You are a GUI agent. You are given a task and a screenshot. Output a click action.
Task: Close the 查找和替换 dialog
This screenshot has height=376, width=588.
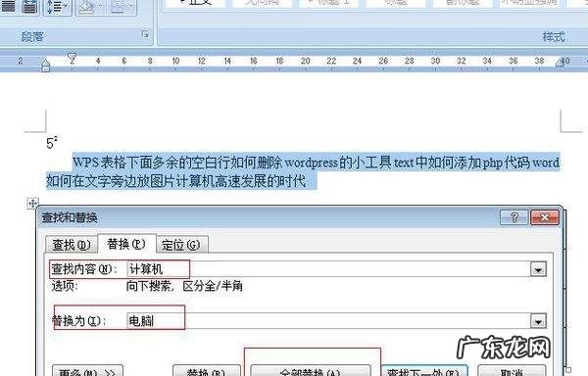pyautogui.click(x=545, y=217)
